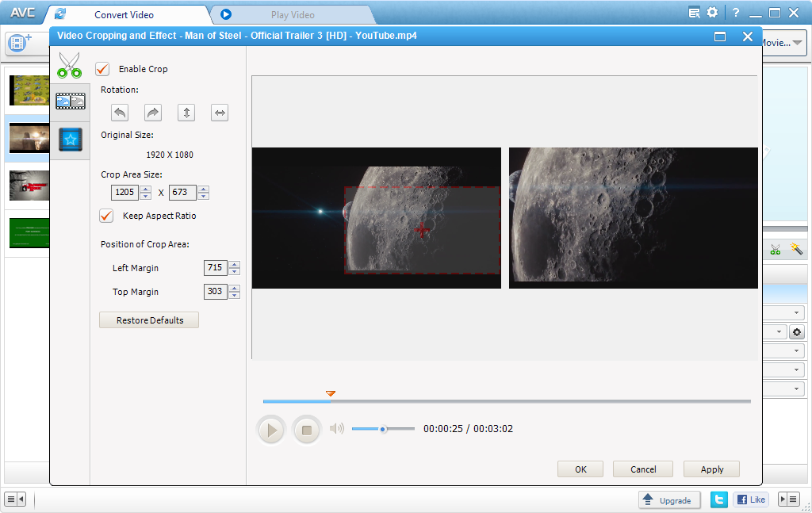Click the Facebook Like button
Screen dimensions: 812x513
coord(751,500)
